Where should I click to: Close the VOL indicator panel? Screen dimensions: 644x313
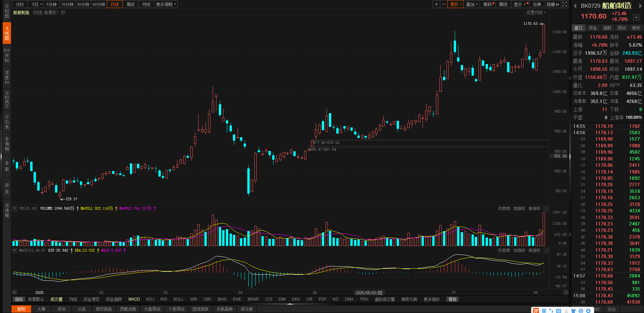546,209
